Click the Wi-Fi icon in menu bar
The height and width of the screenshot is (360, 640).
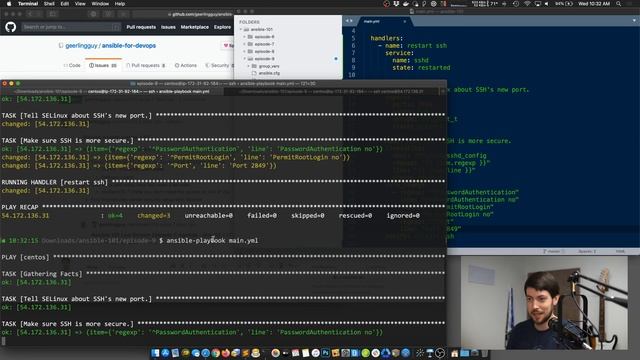(527, 4)
